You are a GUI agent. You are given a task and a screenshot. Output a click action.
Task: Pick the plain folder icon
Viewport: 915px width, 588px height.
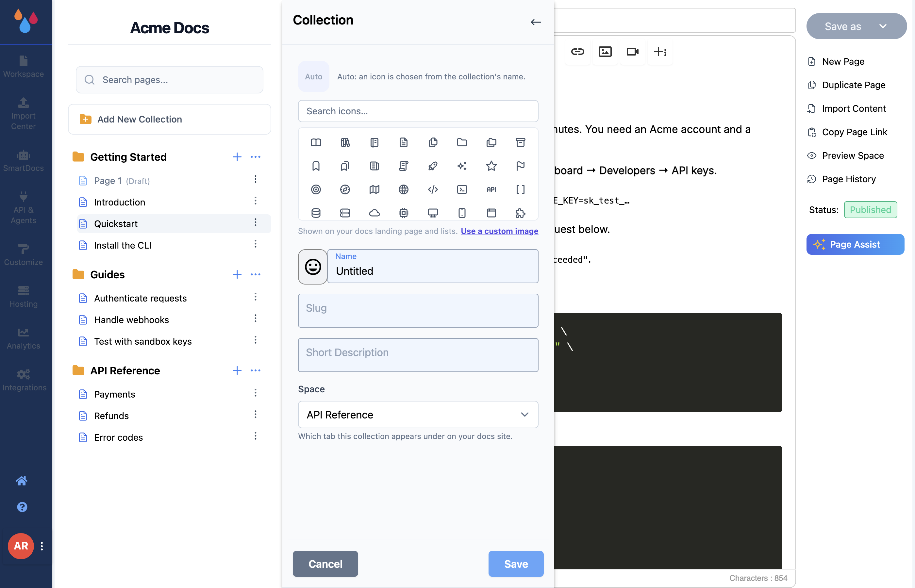pos(462,142)
